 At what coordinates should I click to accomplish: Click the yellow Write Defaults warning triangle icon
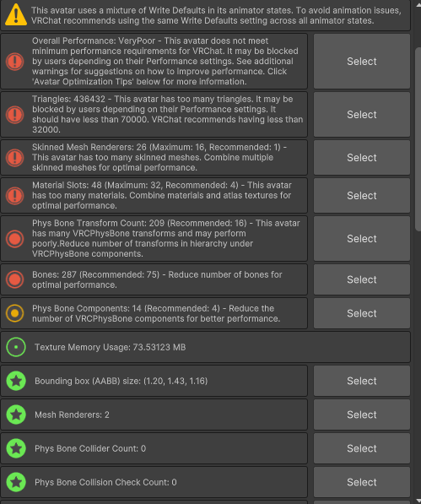tap(16, 15)
